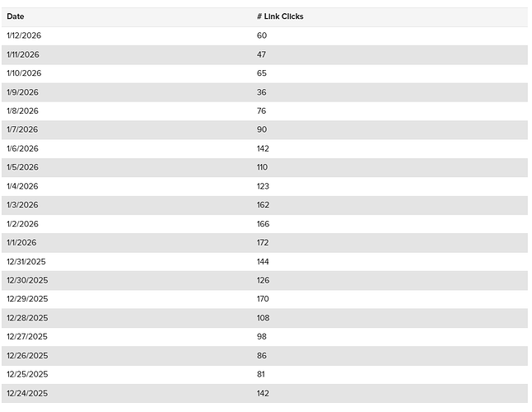The width and height of the screenshot is (532, 412).
Task: Select the 1/9/2026 date cell
Action: point(22,92)
